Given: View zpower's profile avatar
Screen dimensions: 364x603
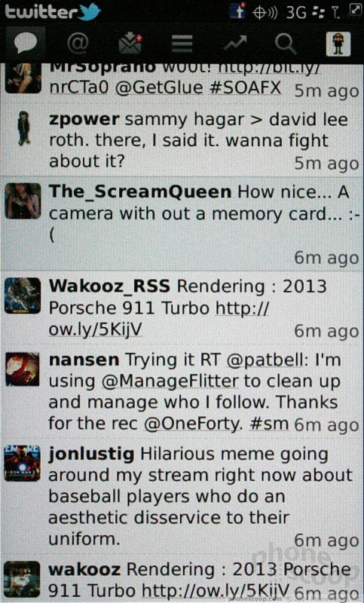Looking at the screenshot, I should [x=23, y=129].
